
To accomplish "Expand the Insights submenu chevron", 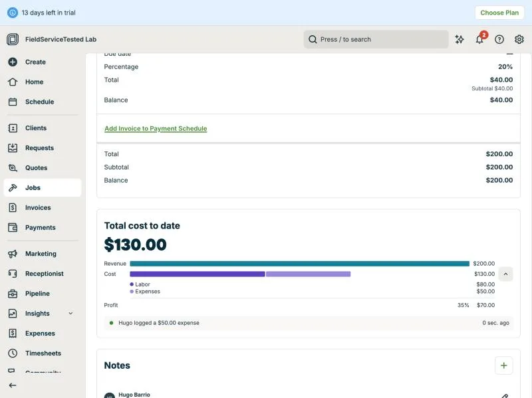I will [70, 313].
